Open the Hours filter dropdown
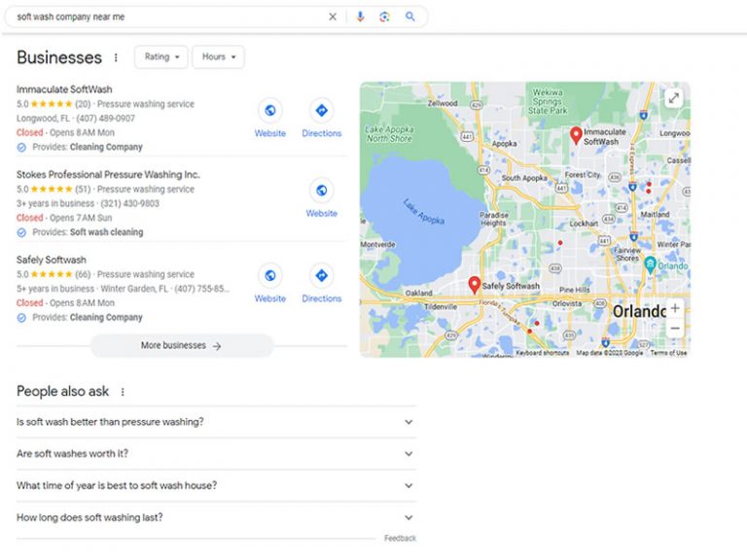 (218, 57)
